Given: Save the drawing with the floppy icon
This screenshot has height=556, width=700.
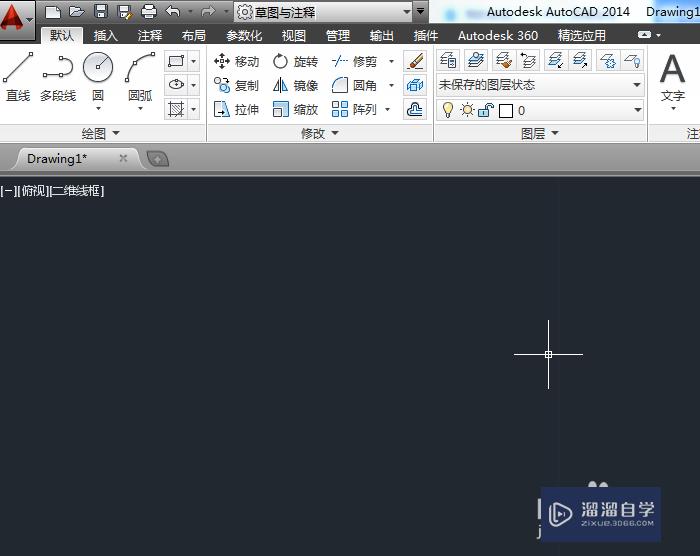Looking at the screenshot, I should [x=101, y=12].
